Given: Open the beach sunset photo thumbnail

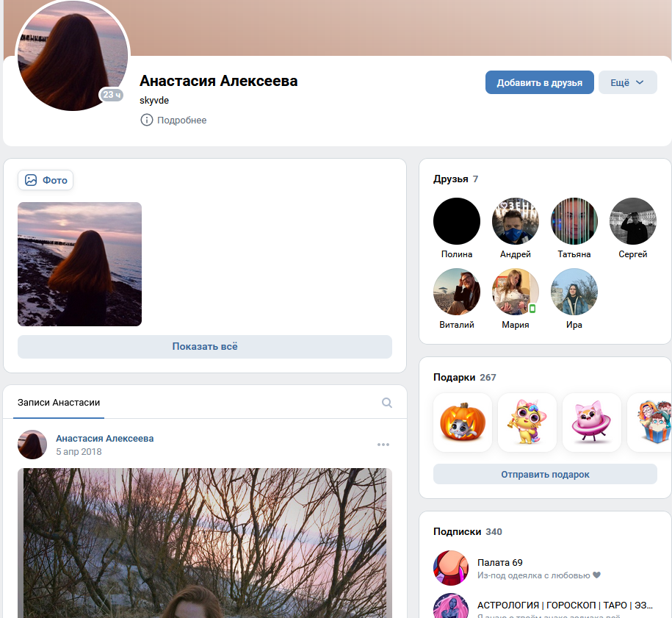Looking at the screenshot, I should (80, 265).
